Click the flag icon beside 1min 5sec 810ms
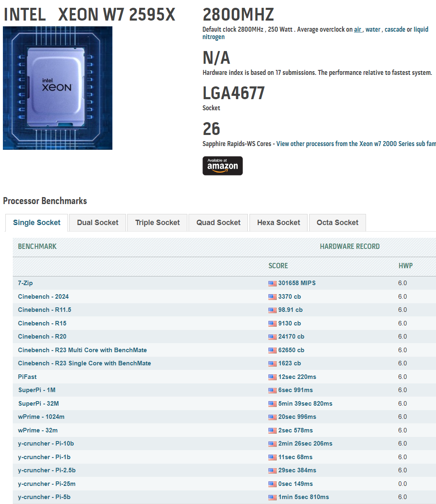 pyautogui.click(x=273, y=497)
